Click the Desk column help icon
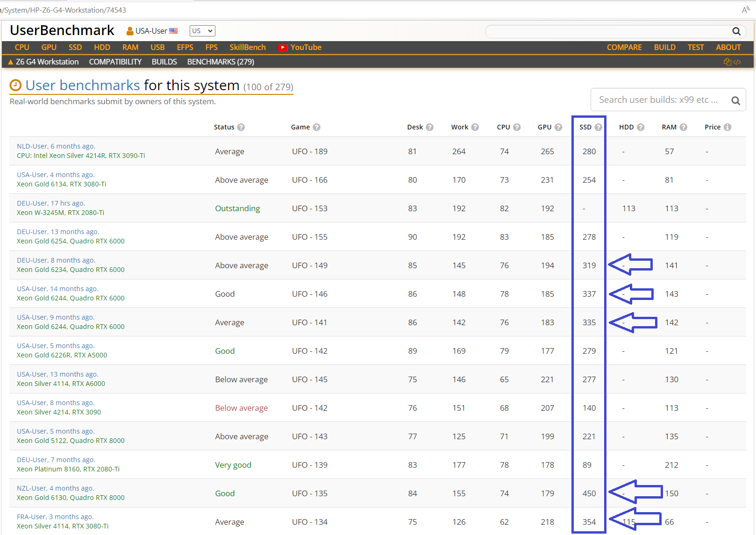756x535 pixels. click(x=429, y=127)
